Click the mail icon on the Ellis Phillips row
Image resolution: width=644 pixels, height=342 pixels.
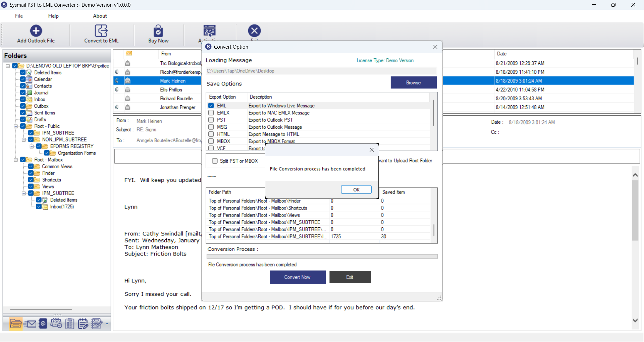[127, 90]
